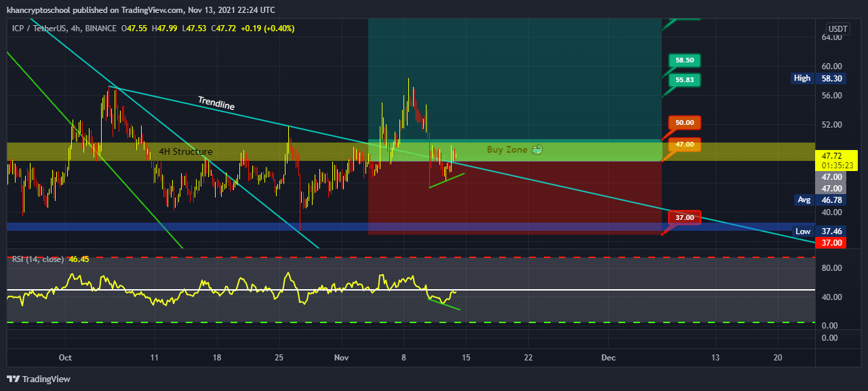
Task: Click the change value +0.19 (+0.40%)
Action: coord(269,29)
